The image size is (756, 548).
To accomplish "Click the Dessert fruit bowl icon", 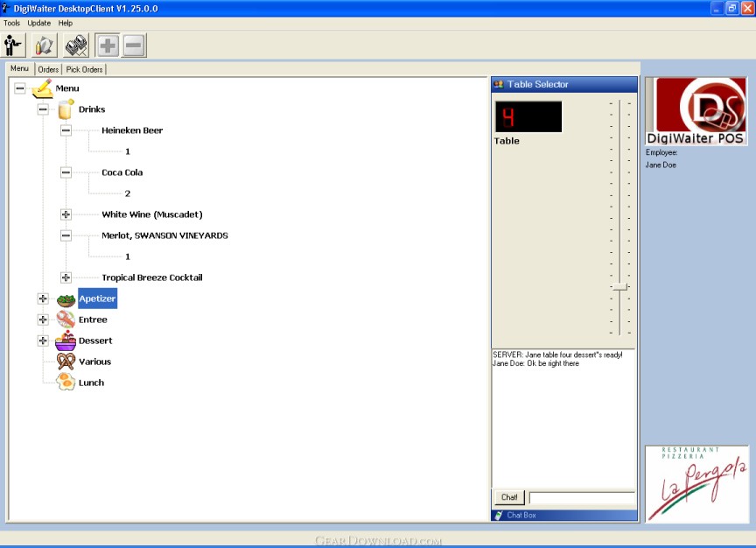I will [66, 341].
